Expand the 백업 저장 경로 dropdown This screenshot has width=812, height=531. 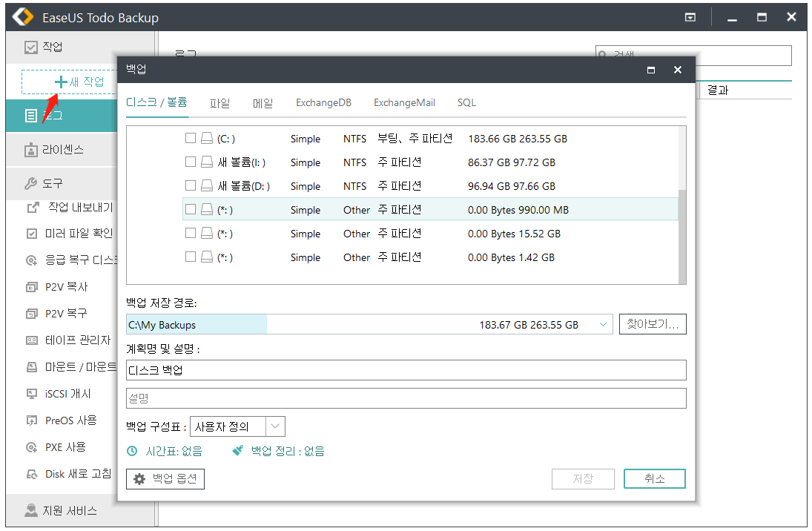tap(603, 325)
